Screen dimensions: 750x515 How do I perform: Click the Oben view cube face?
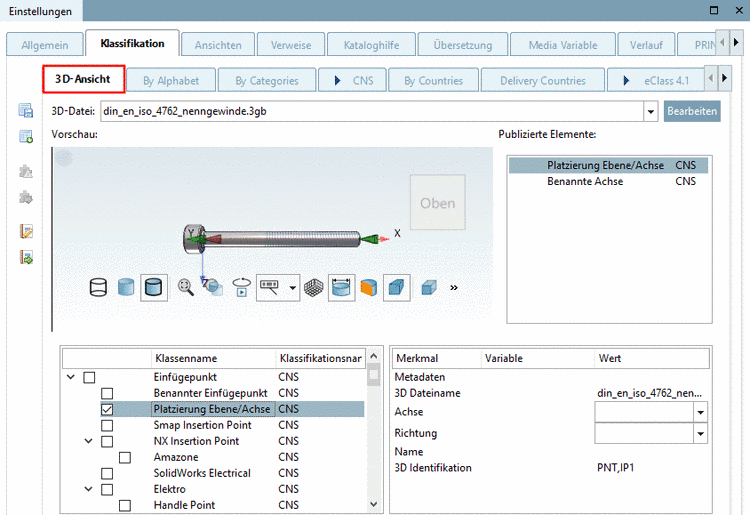[438, 203]
